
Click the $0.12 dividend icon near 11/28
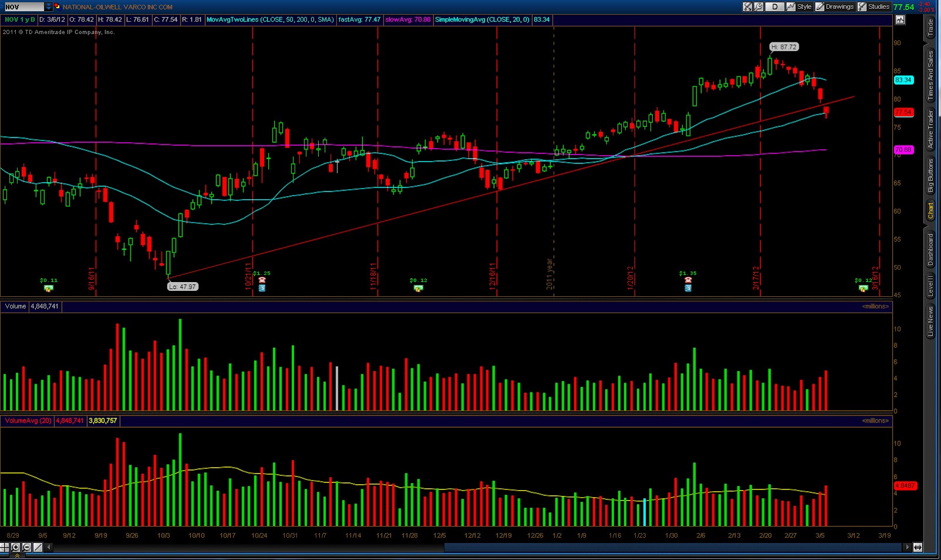pos(418,289)
